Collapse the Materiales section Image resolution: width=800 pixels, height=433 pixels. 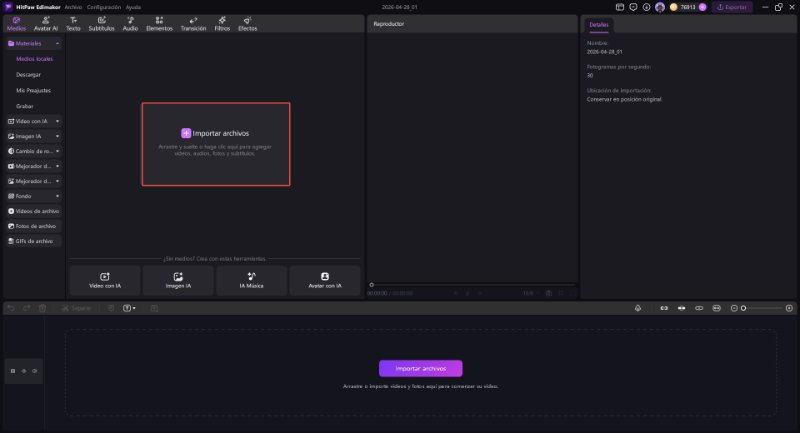pyautogui.click(x=57, y=45)
